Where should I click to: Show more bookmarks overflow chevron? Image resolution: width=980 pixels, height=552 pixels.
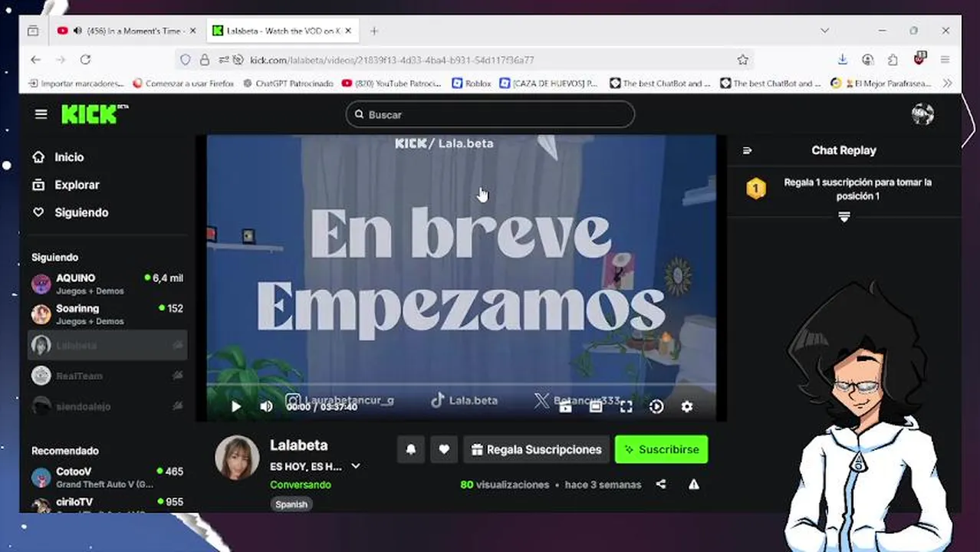947,83
